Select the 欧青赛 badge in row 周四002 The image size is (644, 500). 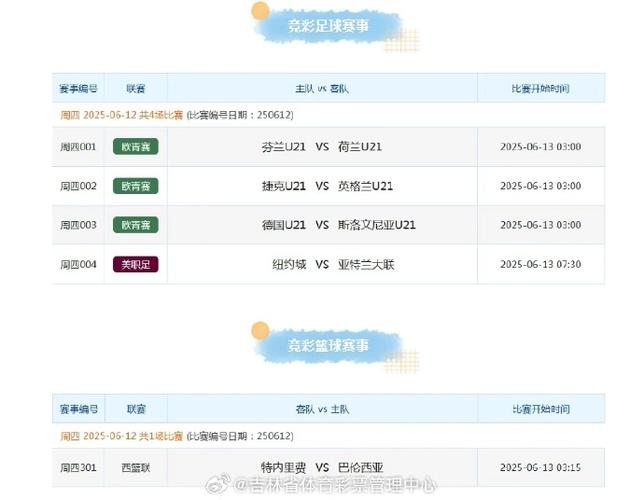coord(136,186)
